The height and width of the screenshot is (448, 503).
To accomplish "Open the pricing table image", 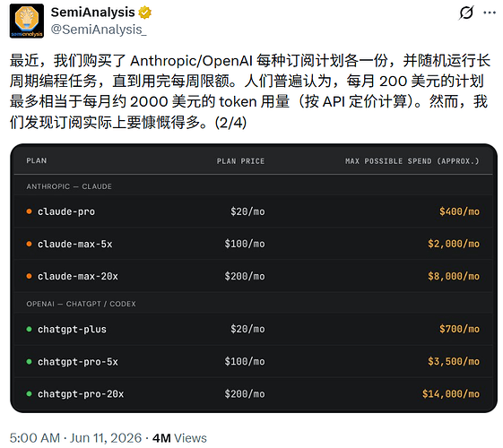I will [x=254, y=278].
